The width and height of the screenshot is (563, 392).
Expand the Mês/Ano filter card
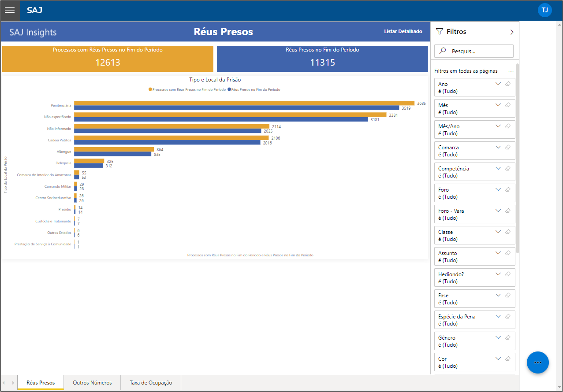[x=498, y=126]
